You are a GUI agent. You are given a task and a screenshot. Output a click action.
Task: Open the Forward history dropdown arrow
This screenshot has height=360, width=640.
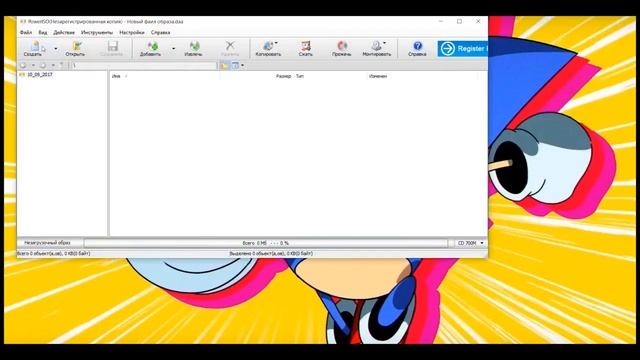(x=53, y=65)
